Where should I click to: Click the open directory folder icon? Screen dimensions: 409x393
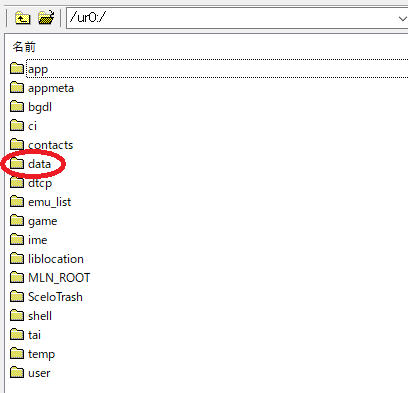(46, 18)
